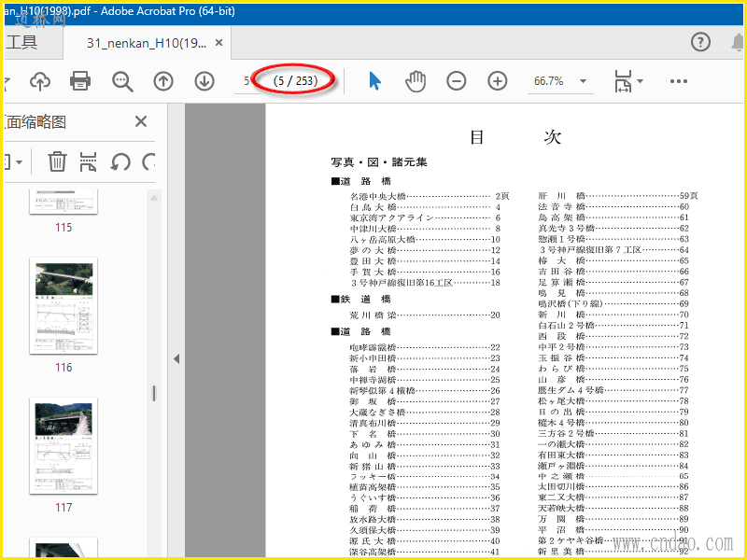This screenshot has width=747, height=560.
Task: Click the 鉄道橋 section heading
Action: point(361,300)
